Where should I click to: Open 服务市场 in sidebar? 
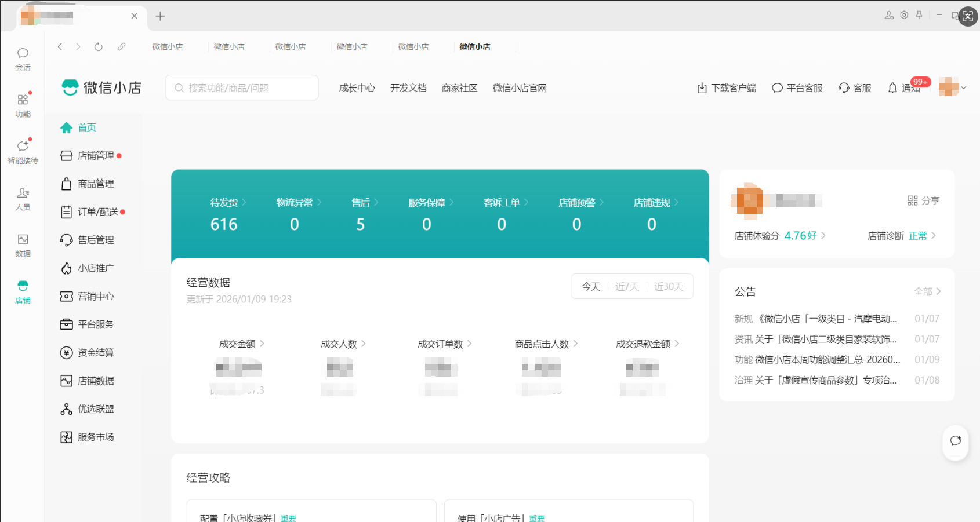tap(87, 437)
